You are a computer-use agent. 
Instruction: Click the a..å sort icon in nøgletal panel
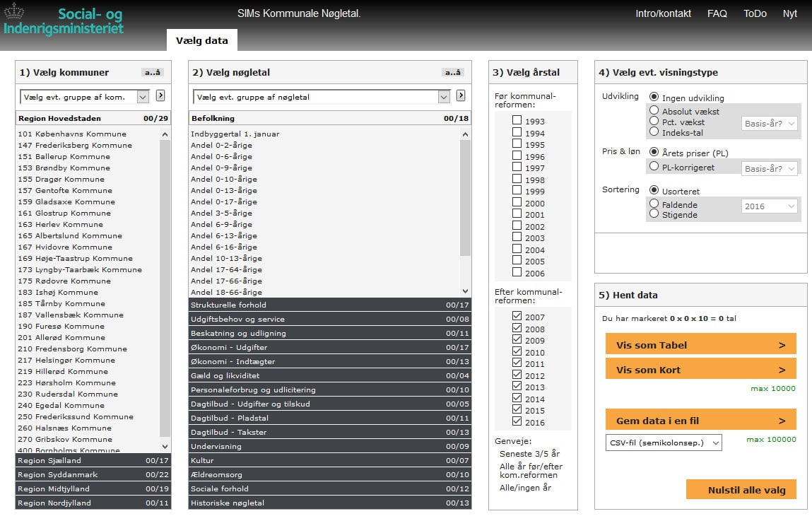click(x=453, y=72)
